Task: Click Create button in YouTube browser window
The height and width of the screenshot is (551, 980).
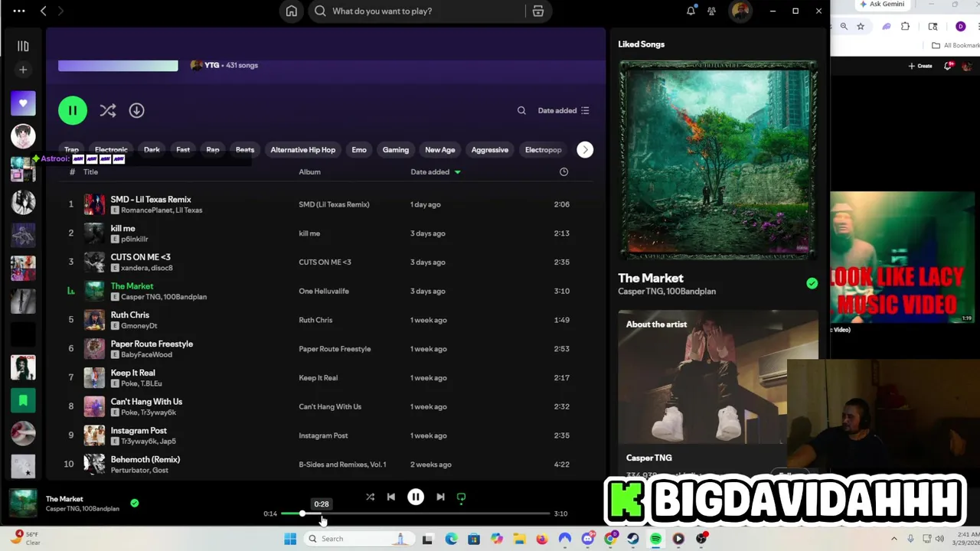Action: click(x=920, y=66)
